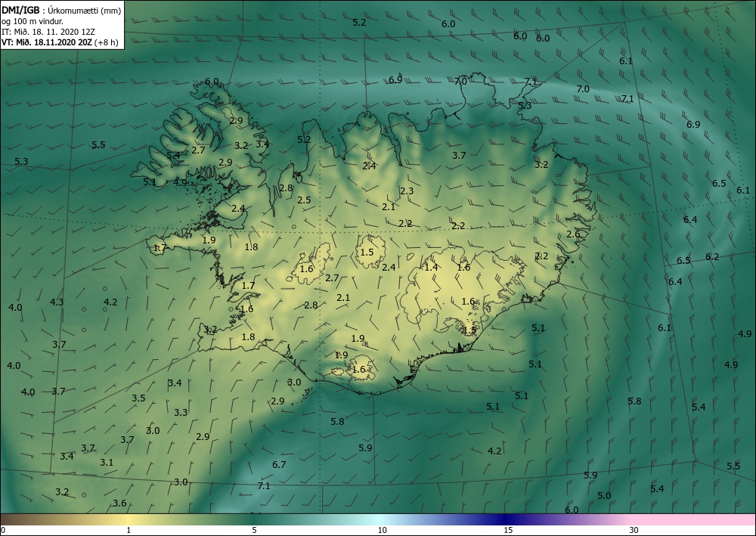Click the 3.1 value in the southwest
The height and width of the screenshot is (536, 756).
click(107, 462)
